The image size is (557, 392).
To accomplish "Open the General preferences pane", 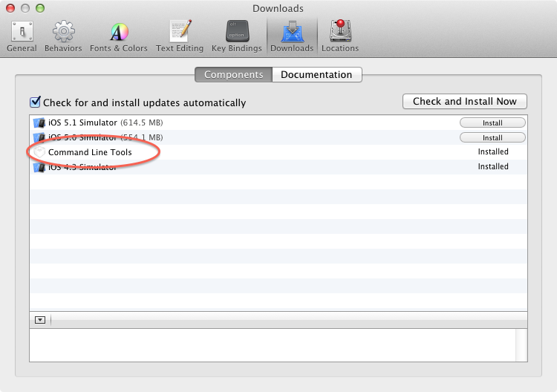I will (22, 36).
